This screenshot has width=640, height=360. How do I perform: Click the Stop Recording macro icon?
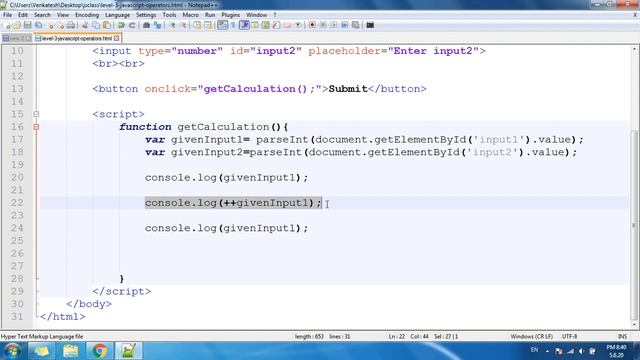click(x=323, y=25)
